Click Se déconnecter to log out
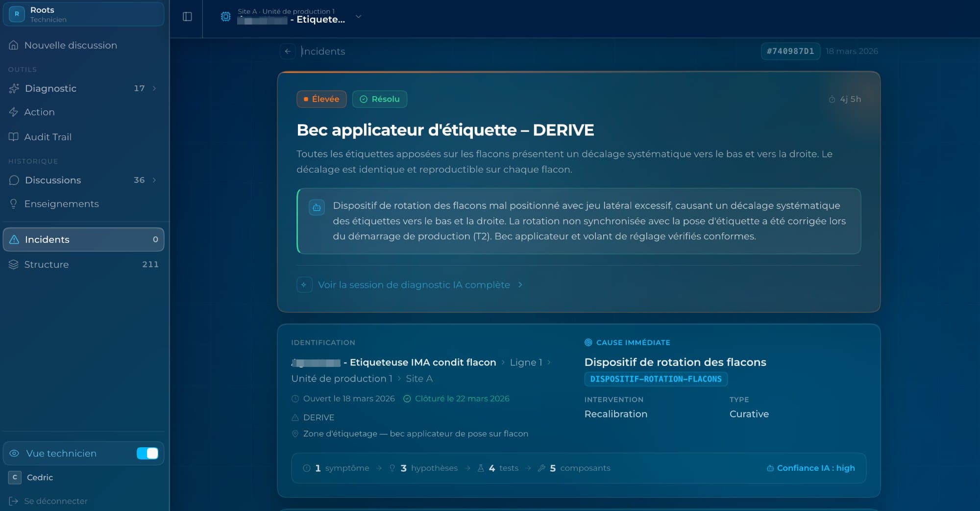 pyautogui.click(x=55, y=501)
